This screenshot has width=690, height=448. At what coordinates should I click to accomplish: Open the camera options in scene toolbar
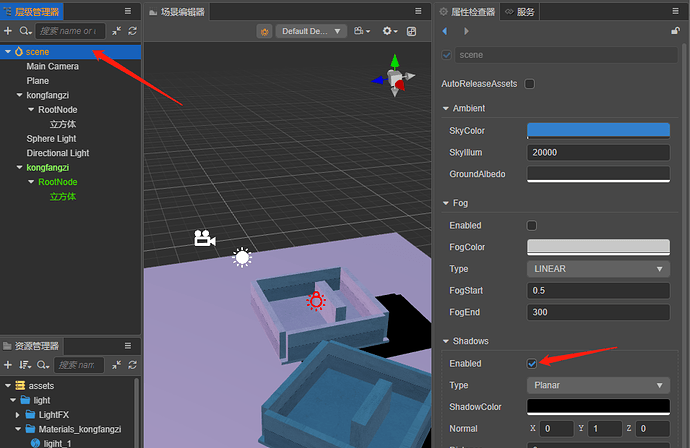tap(362, 31)
